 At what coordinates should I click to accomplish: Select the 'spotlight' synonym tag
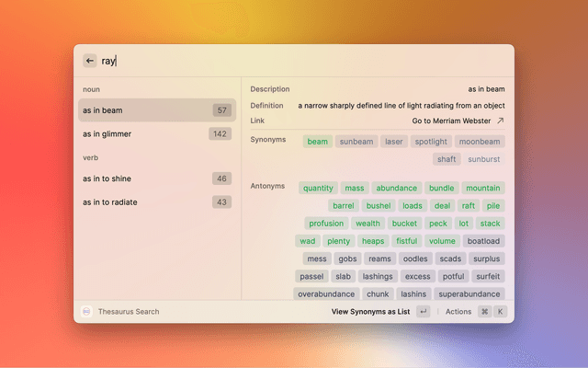pos(430,142)
